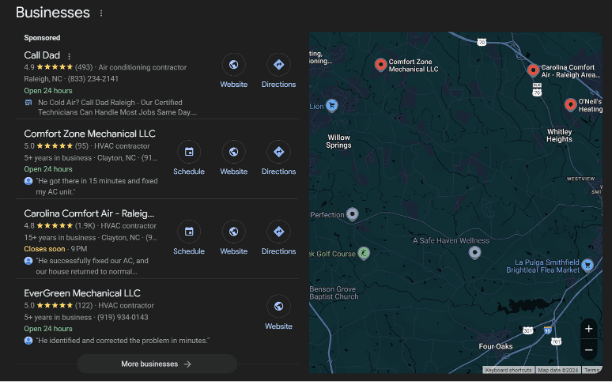Select Carolina Comfort Air red map pin
Screen dimensions: 612x382
click(x=533, y=70)
